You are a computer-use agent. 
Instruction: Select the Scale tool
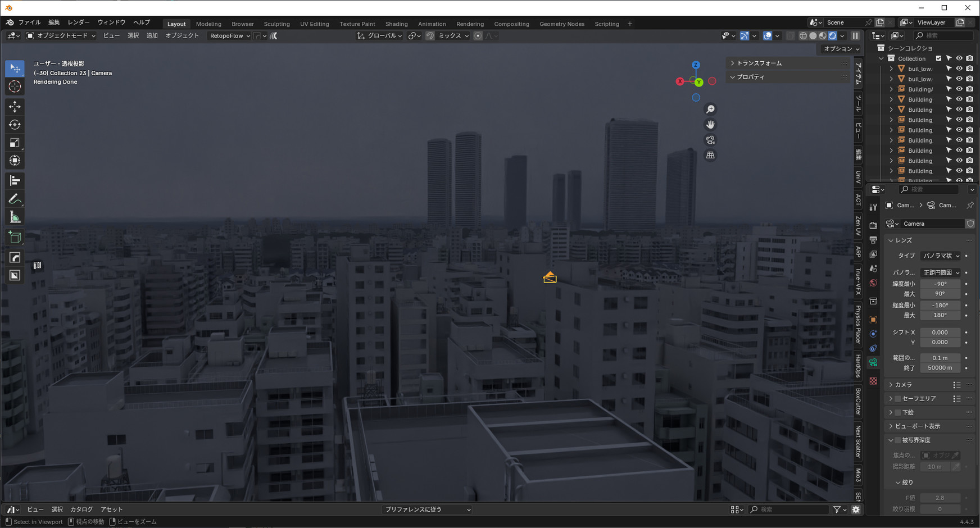click(x=15, y=143)
